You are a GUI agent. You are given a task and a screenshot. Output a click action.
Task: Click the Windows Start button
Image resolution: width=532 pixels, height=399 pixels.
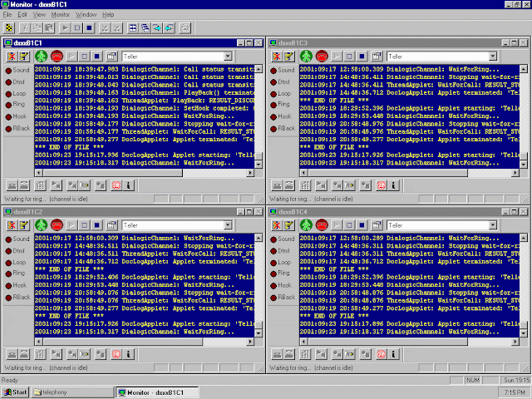15,392
